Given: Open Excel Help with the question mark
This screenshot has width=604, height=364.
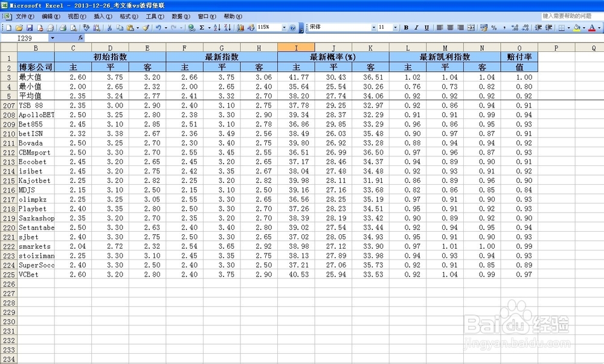Looking at the screenshot, I should pos(292,28).
